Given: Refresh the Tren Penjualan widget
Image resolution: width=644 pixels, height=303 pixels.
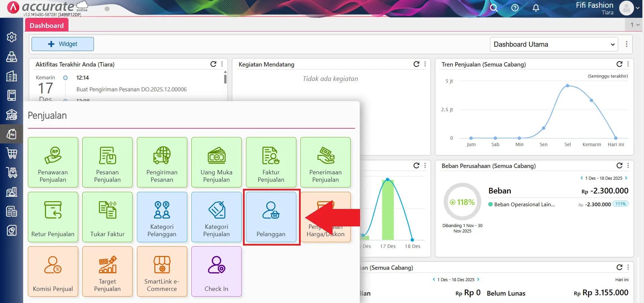Looking at the screenshot, I should (x=619, y=64).
